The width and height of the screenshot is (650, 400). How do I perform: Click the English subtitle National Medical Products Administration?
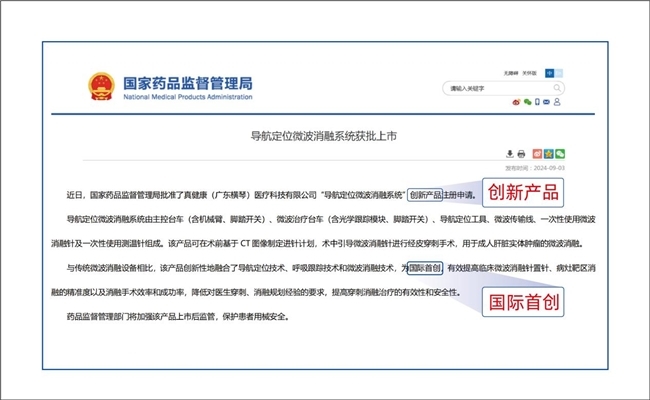(188, 97)
